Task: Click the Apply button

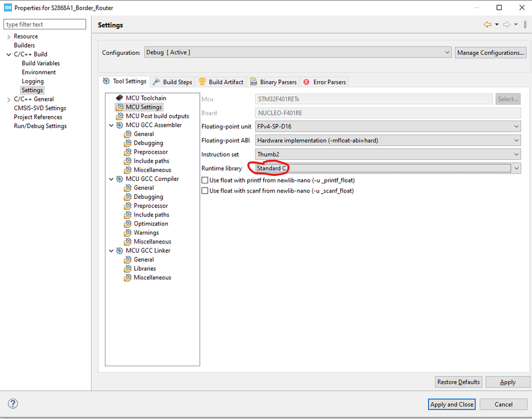Action: (508, 382)
